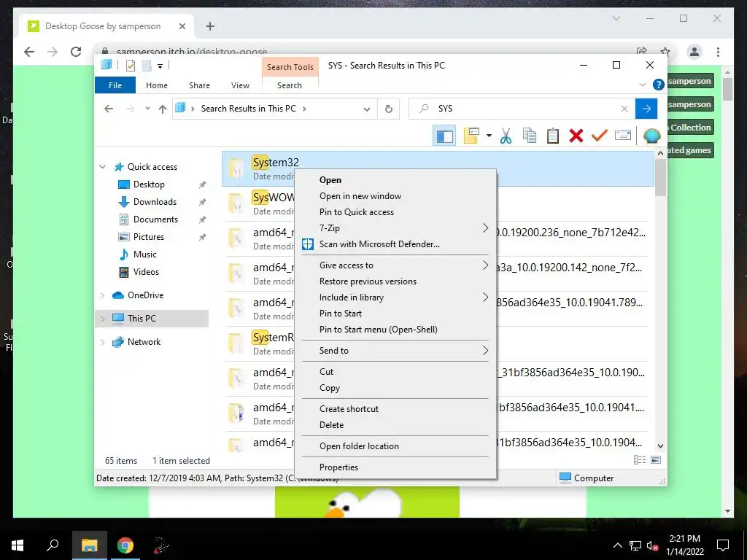747x560 pixels.
Task: Bookmark the page with the star icon
Action: [x=665, y=52]
